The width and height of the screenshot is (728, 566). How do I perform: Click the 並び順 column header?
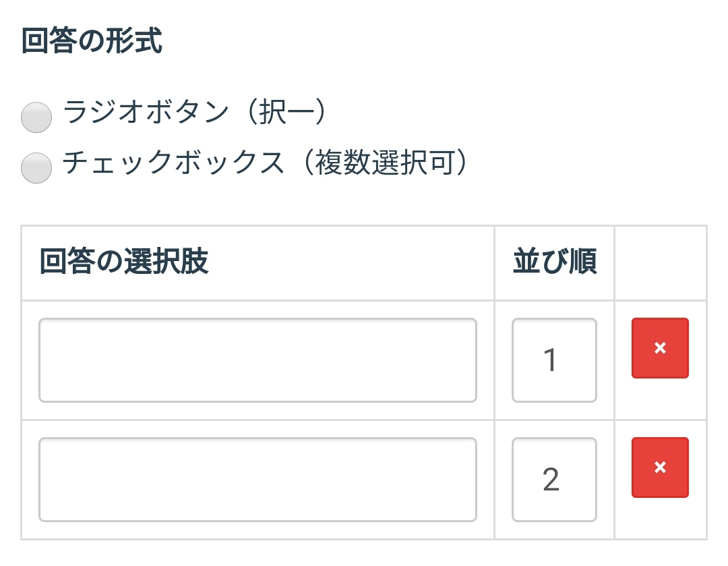[554, 262]
